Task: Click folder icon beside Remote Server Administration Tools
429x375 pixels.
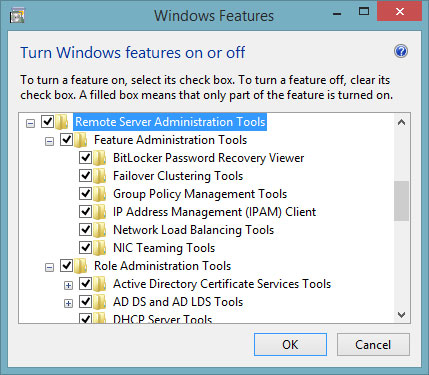Action: pos(62,122)
